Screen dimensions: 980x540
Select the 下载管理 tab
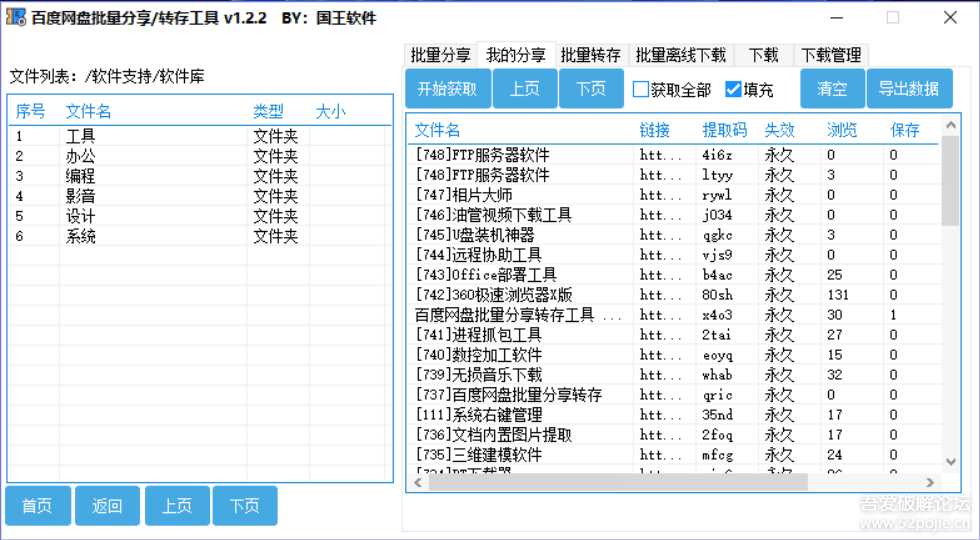click(830, 55)
